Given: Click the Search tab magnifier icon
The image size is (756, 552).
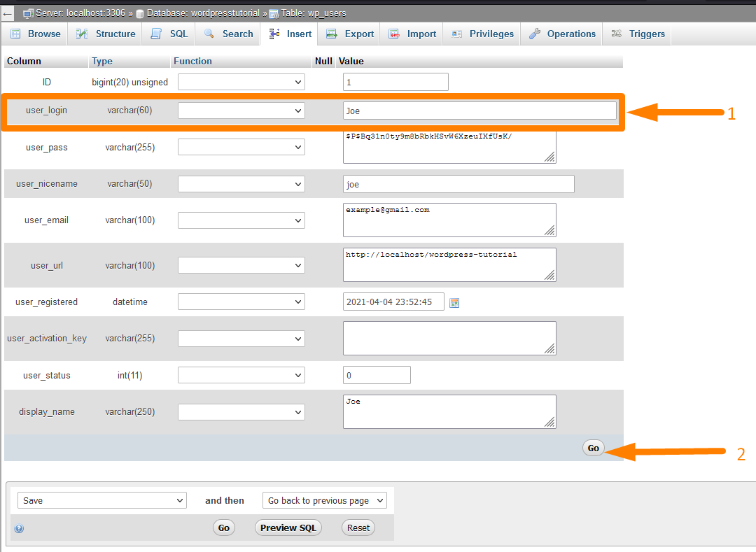Looking at the screenshot, I should pos(209,34).
